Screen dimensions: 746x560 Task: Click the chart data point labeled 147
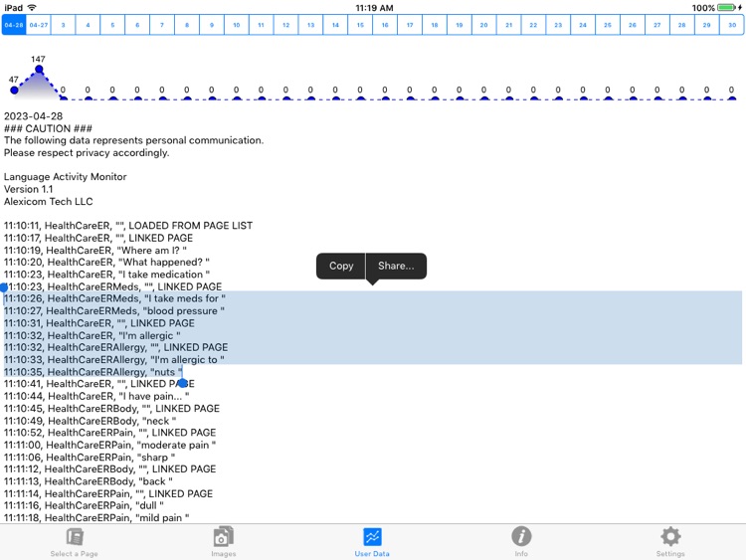[39, 70]
